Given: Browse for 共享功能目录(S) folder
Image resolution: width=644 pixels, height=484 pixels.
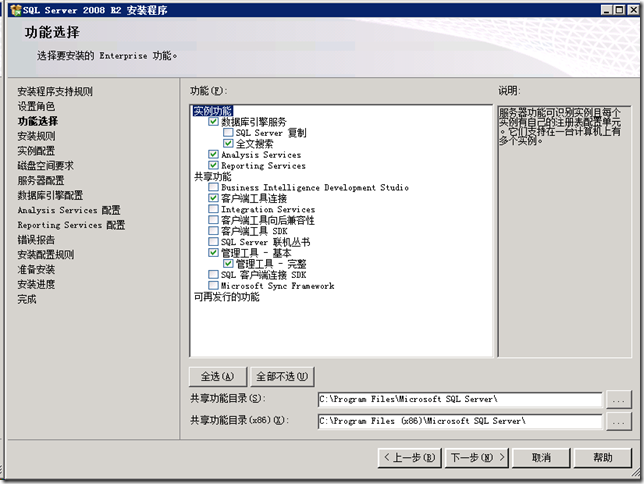Looking at the screenshot, I should pyautogui.click(x=619, y=399).
